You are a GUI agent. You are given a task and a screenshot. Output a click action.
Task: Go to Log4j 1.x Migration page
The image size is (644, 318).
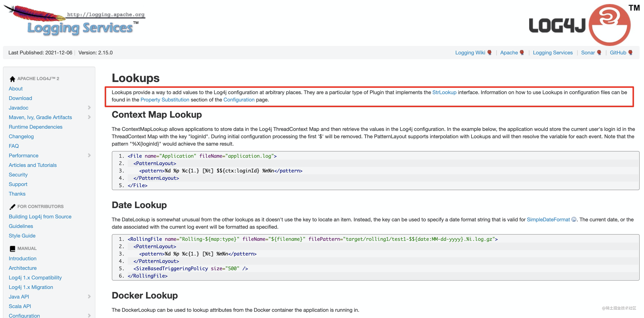click(x=31, y=287)
